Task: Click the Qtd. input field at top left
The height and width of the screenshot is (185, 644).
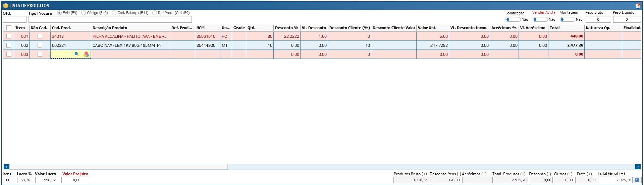Action: (14, 19)
